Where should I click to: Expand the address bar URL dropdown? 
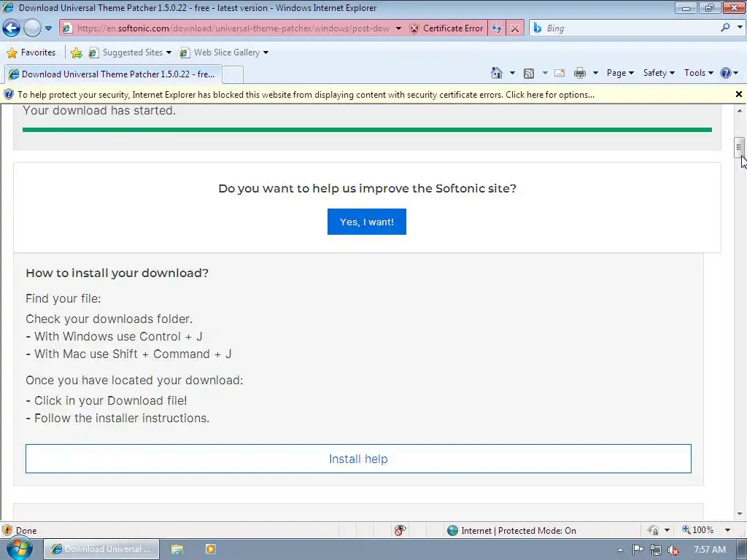click(x=398, y=28)
